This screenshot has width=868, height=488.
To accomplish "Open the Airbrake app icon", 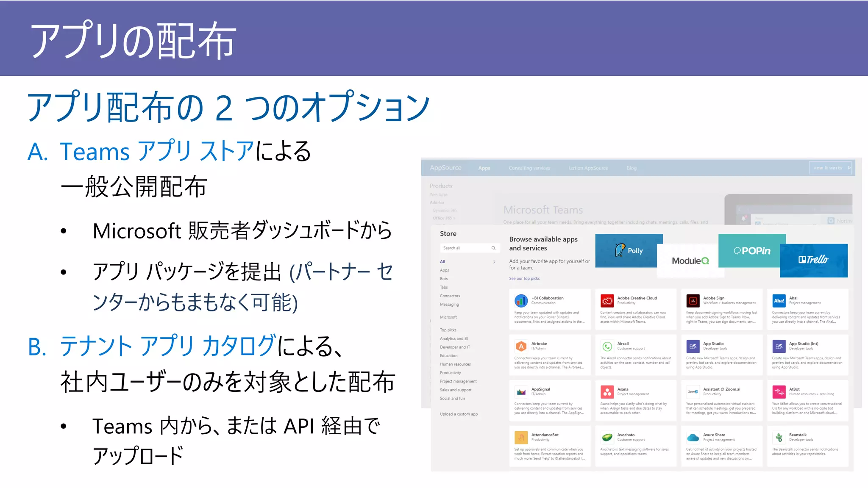I will tap(521, 347).
